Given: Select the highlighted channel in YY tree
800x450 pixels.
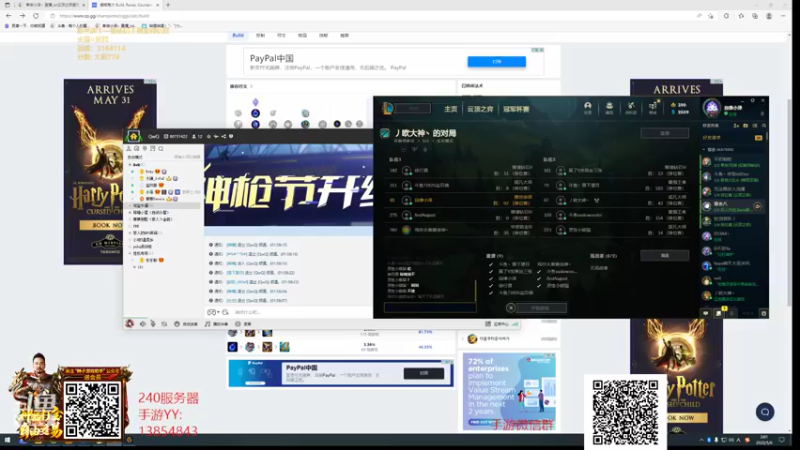Looking at the screenshot, I should click(163, 206).
